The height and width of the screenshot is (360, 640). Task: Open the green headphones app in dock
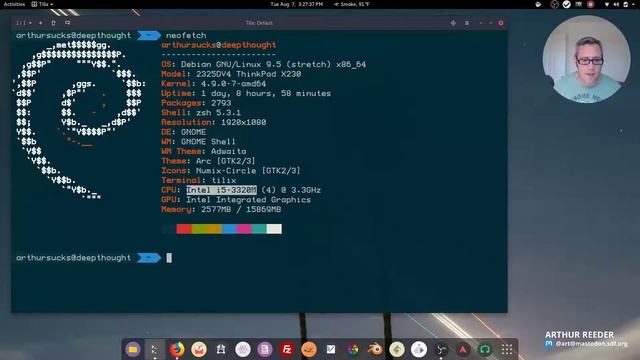click(x=485, y=349)
